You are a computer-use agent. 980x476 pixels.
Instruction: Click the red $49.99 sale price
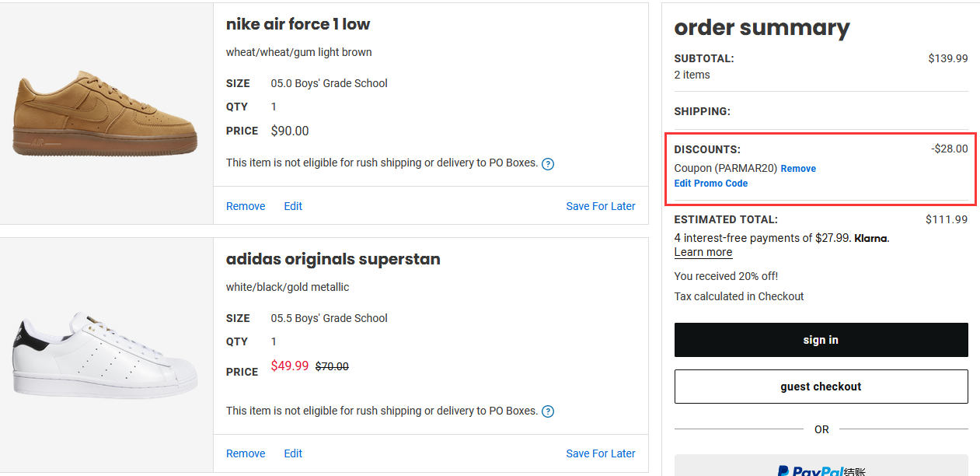coord(290,366)
